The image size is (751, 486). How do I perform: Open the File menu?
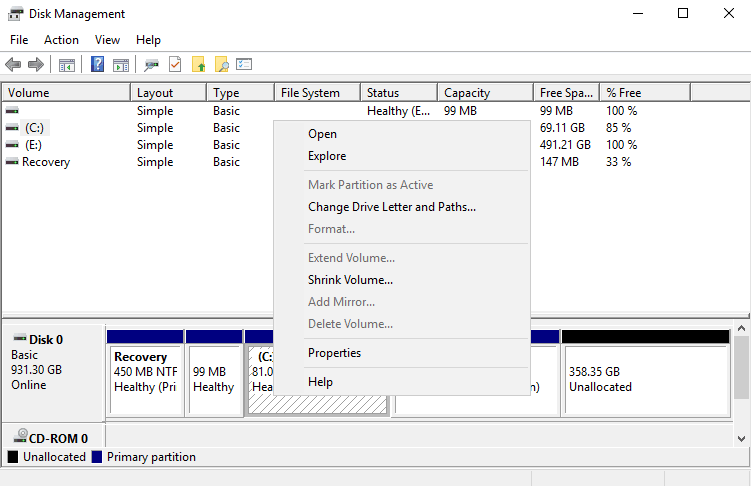19,40
